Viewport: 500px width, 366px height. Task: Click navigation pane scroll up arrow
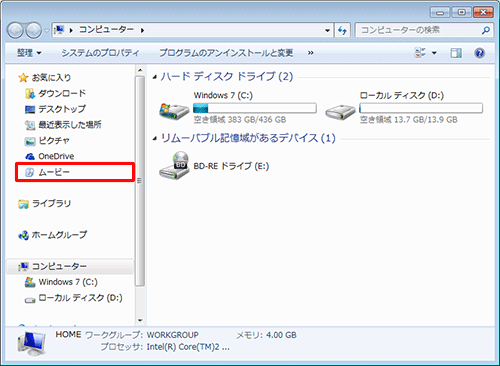coord(140,70)
